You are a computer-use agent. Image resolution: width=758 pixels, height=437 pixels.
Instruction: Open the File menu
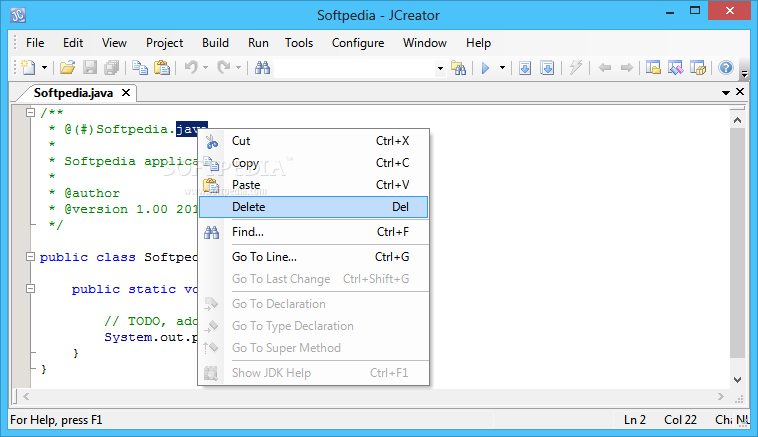[35, 43]
